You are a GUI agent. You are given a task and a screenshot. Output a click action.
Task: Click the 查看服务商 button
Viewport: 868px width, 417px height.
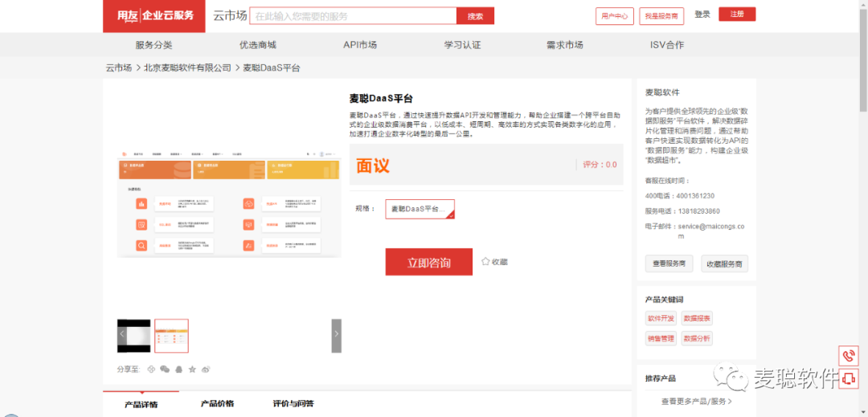669,264
